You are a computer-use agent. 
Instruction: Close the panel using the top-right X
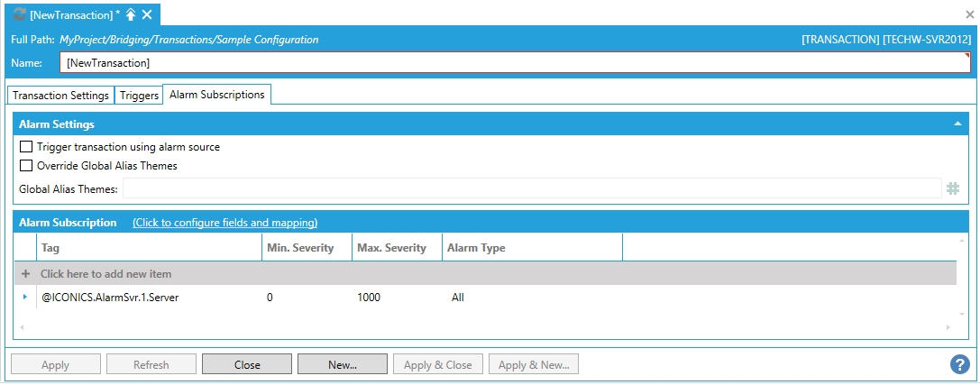pos(970,15)
